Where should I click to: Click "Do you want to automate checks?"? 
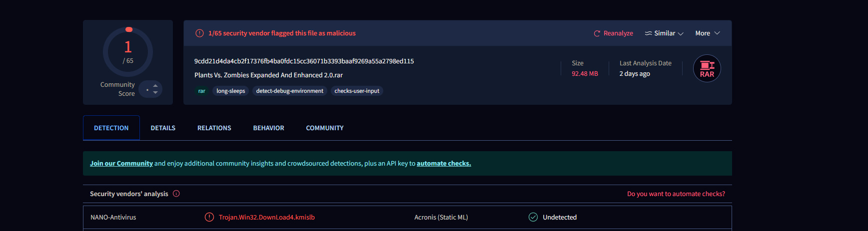point(676,194)
